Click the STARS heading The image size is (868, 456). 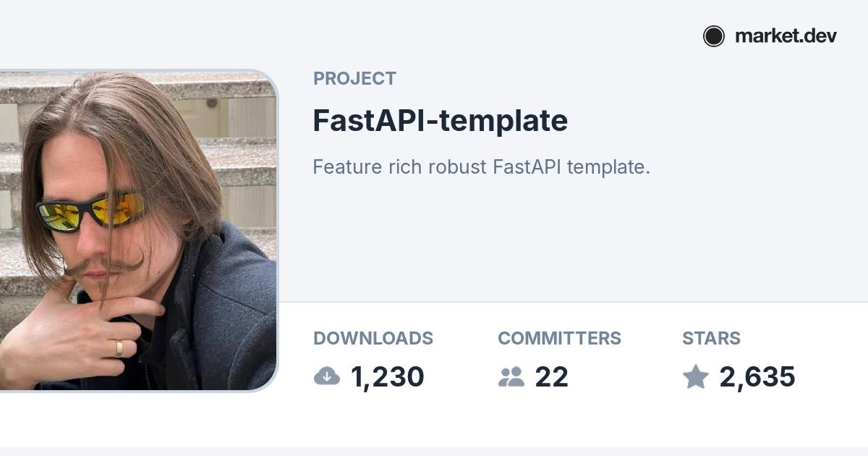tap(711, 338)
